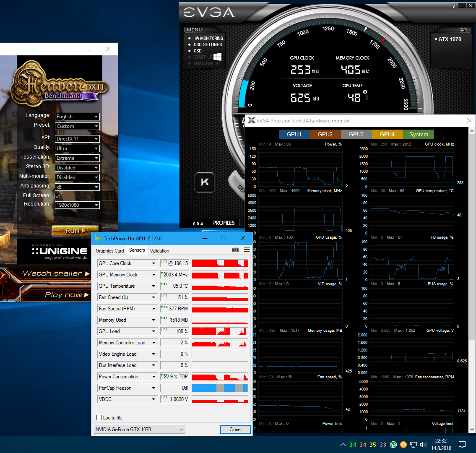The image size is (476, 453).
Task: Click the EVGA info icon
Action: (454, 5)
